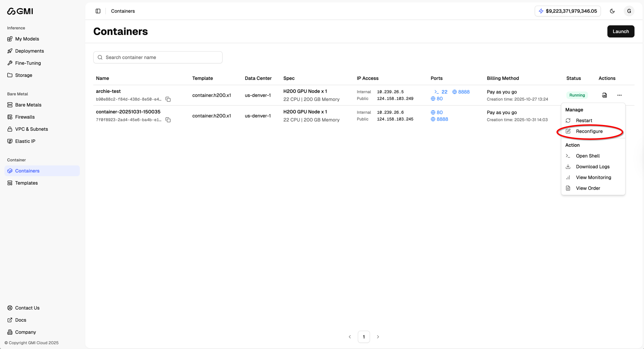Go to next page arrow

pos(378,337)
